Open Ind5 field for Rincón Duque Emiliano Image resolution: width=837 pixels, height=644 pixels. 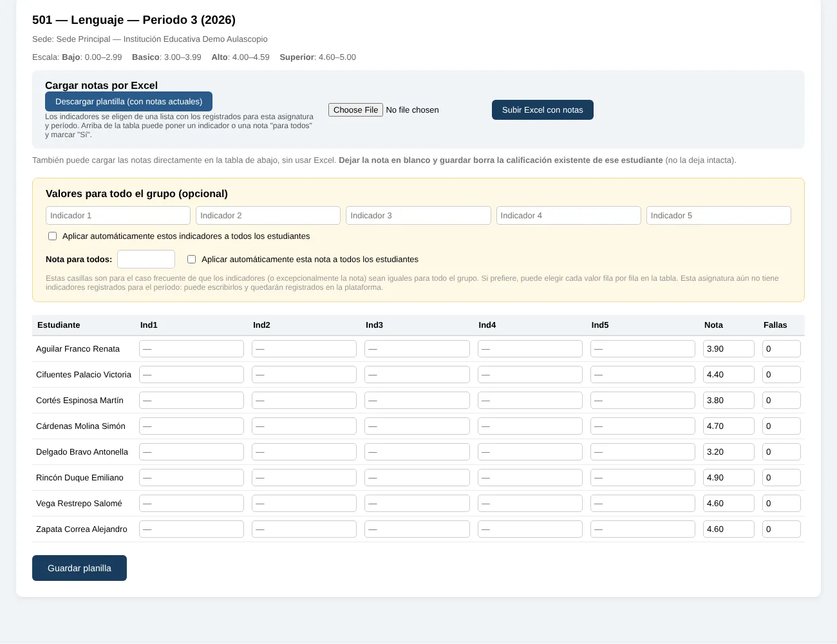coord(643,478)
